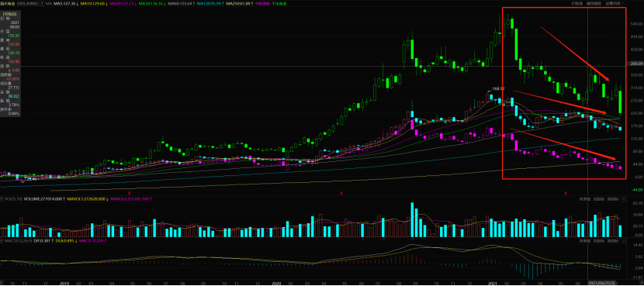Click the magenta 中炬高新 overlay stock label
The image size is (644, 286).
point(262,3)
